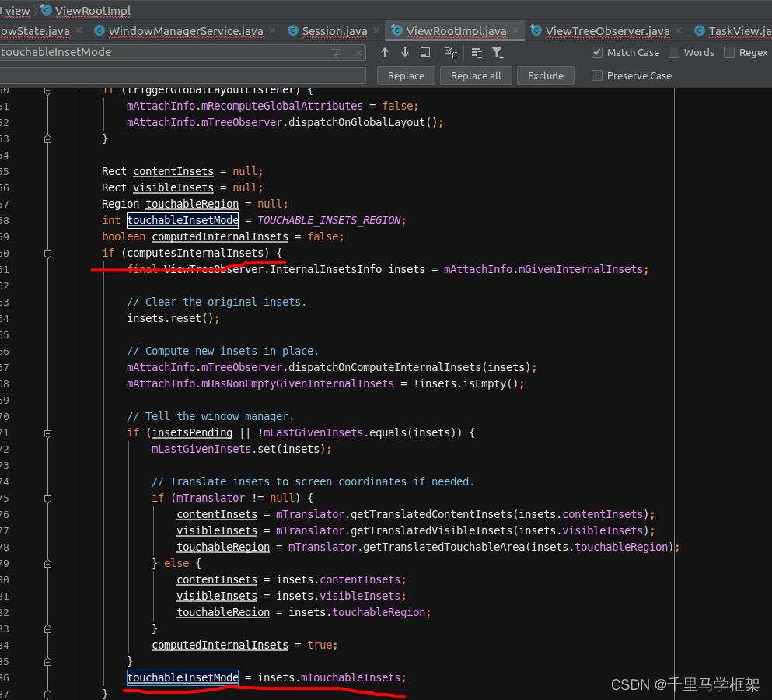Clear the search field with X icon
Screen dimensions: 772x700
tap(358, 52)
